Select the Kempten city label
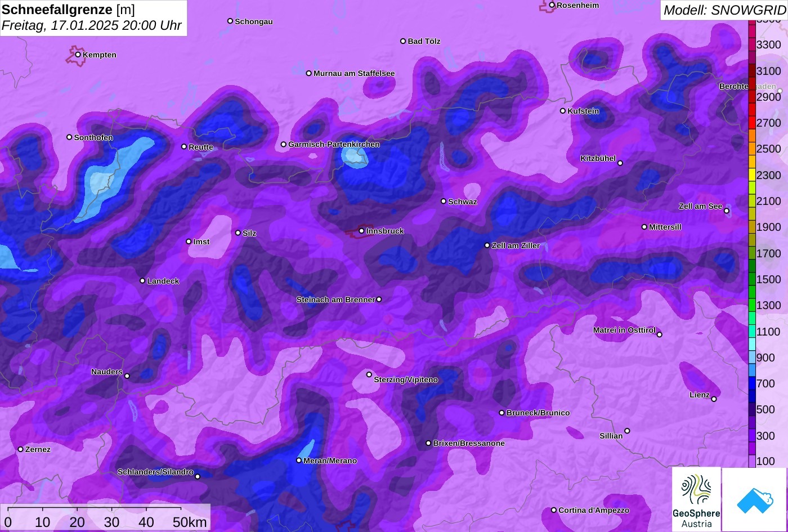 point(99,55)
